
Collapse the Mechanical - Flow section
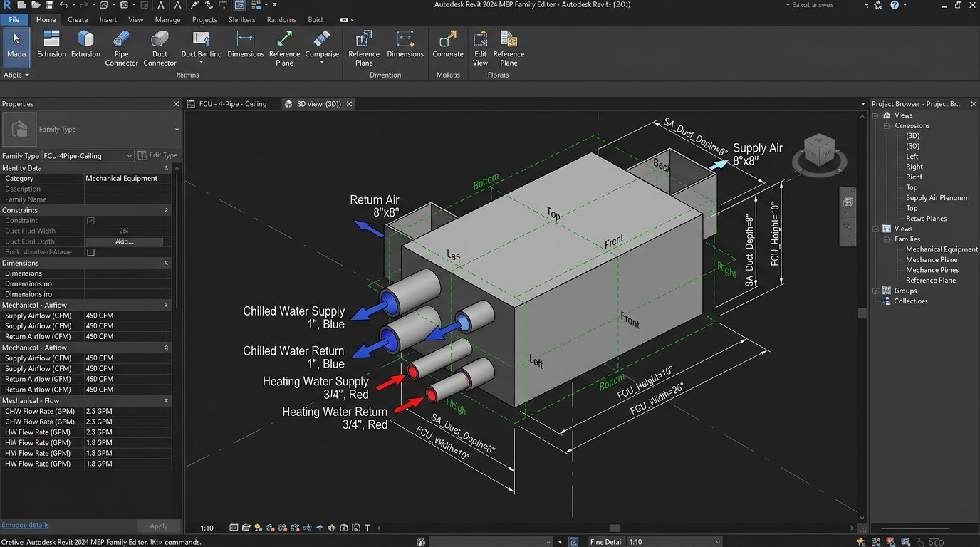(x=167, y=401)
